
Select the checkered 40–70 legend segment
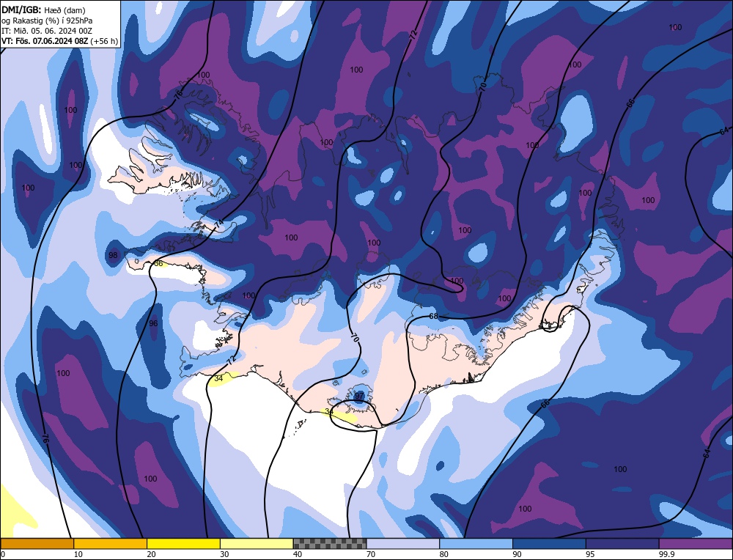tap(330, 544)
